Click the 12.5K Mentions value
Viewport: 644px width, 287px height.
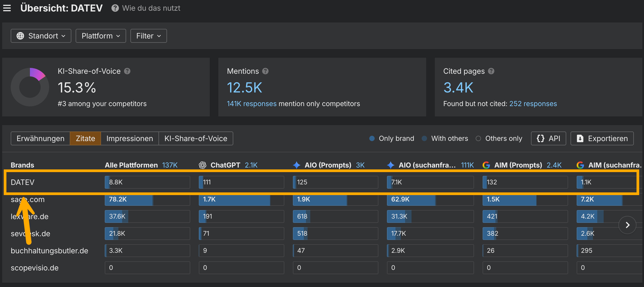(x=245, y=88)
